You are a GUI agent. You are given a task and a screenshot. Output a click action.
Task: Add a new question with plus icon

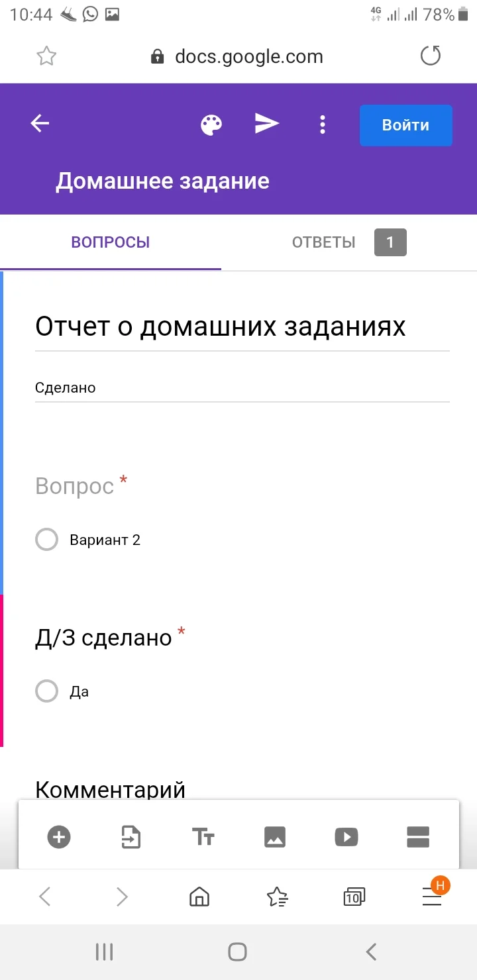(x=59, y=837)
